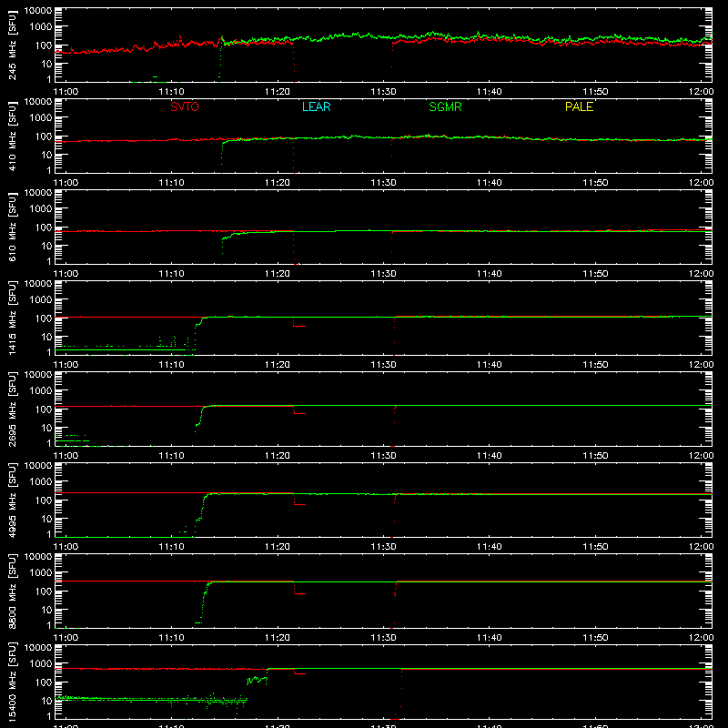Click the 11:30 tick label below 1415 MHz plot
Image resolution: width=728 pixels, height=728 pixels.
pos(383,365)
